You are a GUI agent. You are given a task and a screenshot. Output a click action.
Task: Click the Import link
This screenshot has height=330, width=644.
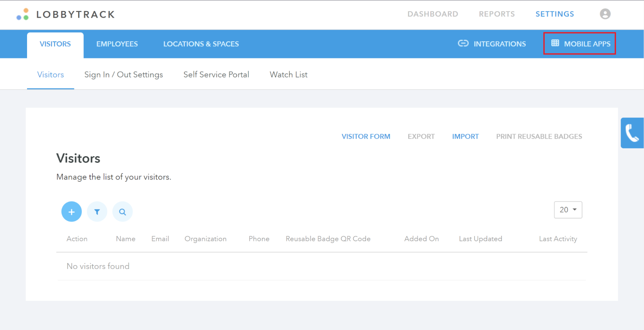click(x=465, y=136)
